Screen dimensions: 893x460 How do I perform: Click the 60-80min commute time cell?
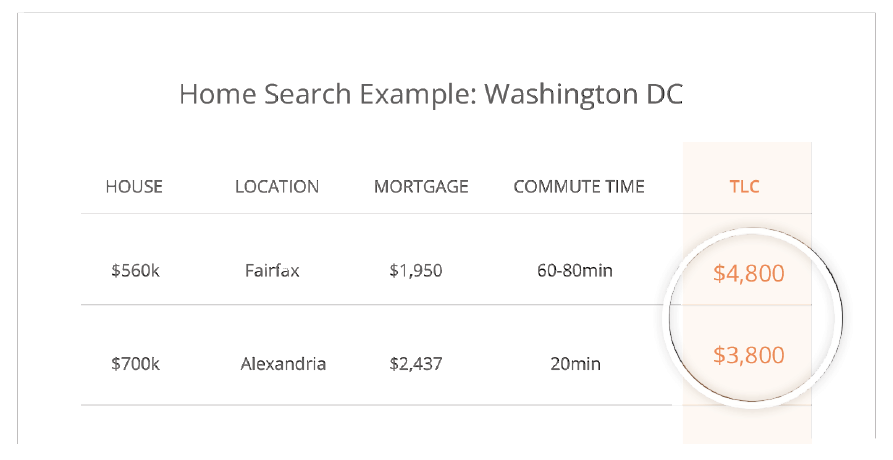575,270
